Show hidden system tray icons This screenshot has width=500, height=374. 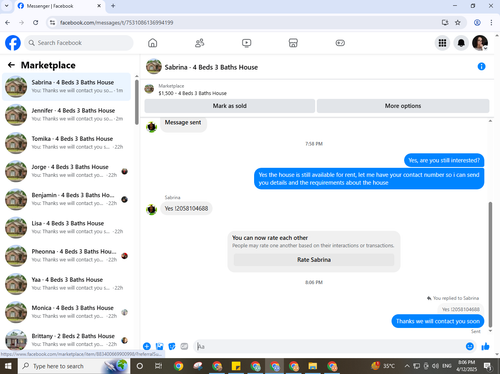click(407, 366)
